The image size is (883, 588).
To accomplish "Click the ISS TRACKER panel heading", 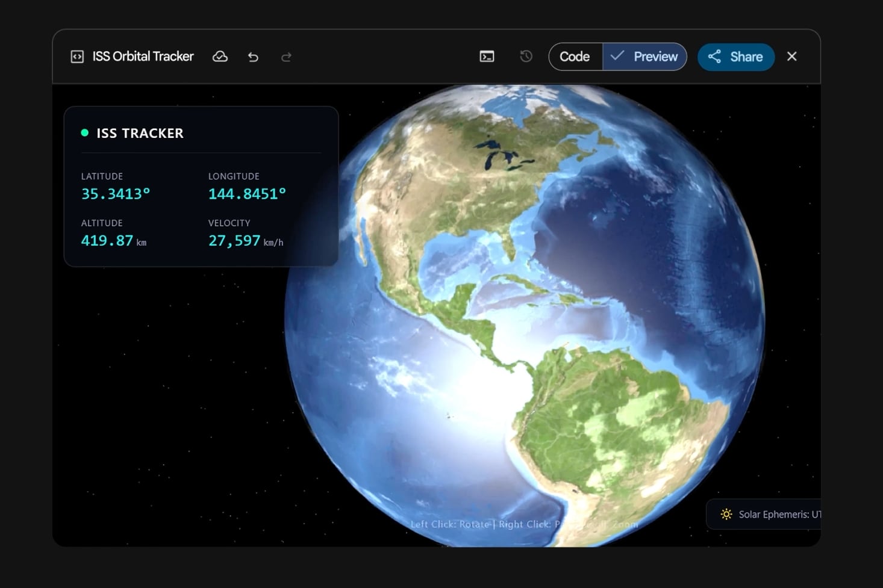I will coord(140,133).
